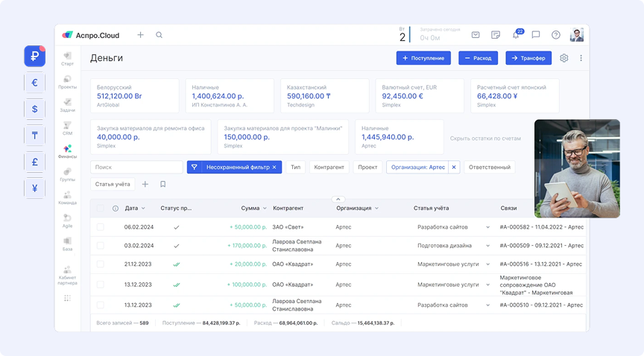Click the help question mark icon
This screenshot has height=356, width=644.
point(555,35)
